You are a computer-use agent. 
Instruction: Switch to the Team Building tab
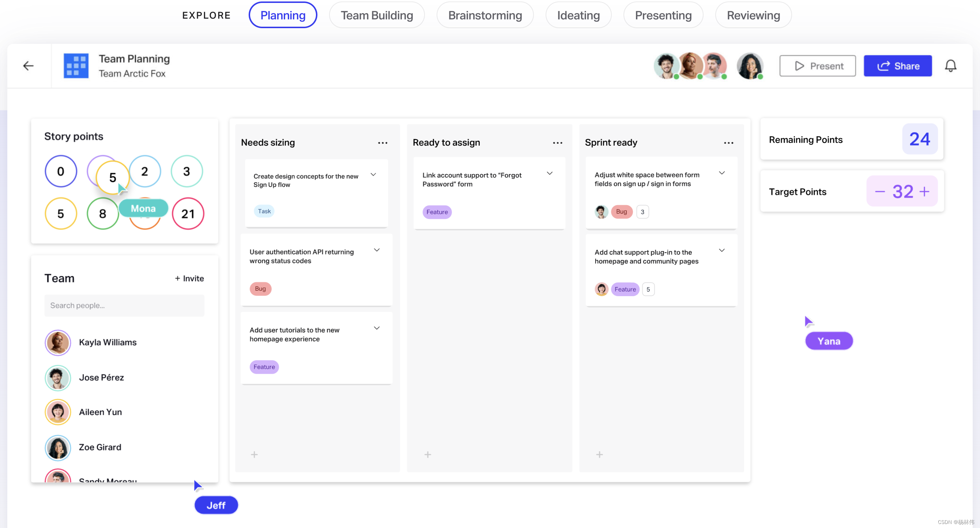(376, 15)
